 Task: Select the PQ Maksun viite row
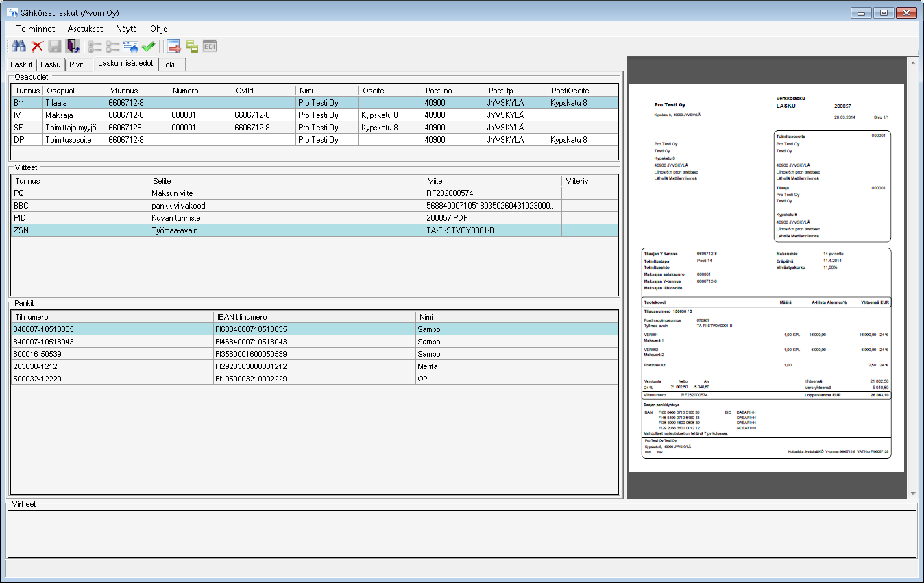[314, 193]
